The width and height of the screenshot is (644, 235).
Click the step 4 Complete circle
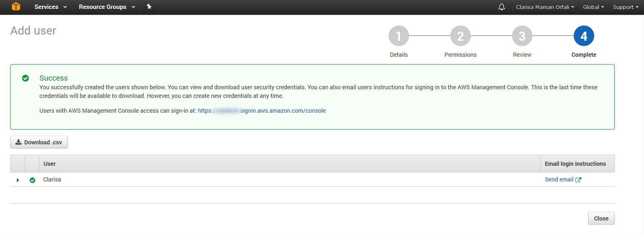[584, 36]
